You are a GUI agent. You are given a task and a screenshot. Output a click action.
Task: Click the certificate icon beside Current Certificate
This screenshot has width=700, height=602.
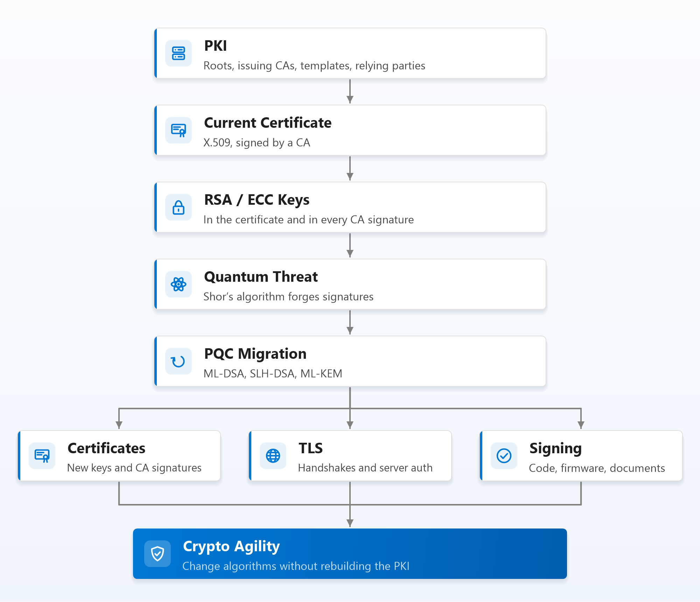point(178,130)
